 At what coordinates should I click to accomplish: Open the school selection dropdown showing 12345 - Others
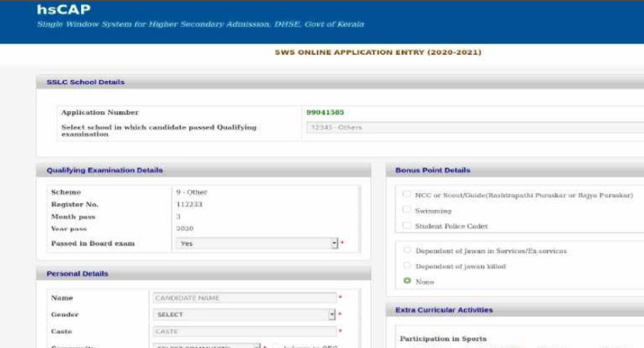click(x=475, y=127)
